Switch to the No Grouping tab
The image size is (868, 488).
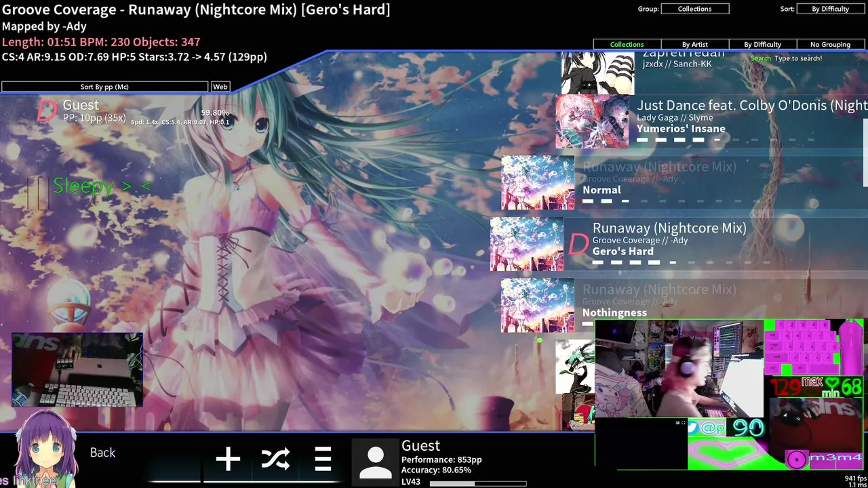(x=830, y=44)
